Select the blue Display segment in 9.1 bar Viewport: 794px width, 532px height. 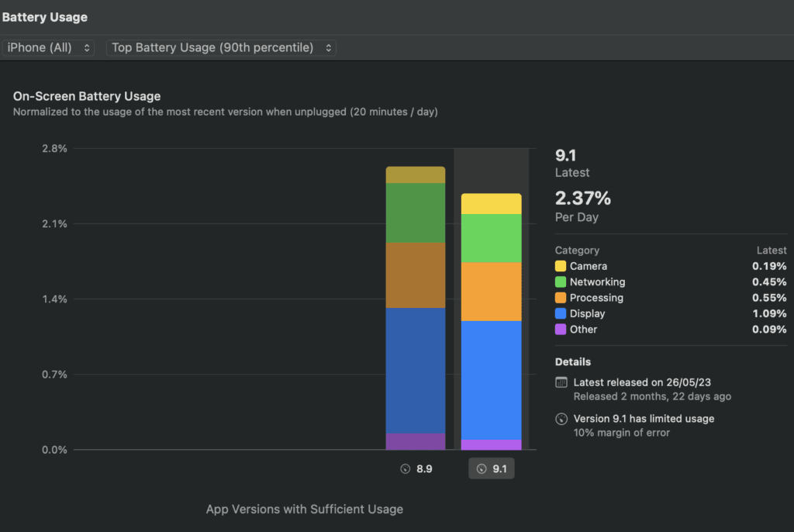(491, 380)
